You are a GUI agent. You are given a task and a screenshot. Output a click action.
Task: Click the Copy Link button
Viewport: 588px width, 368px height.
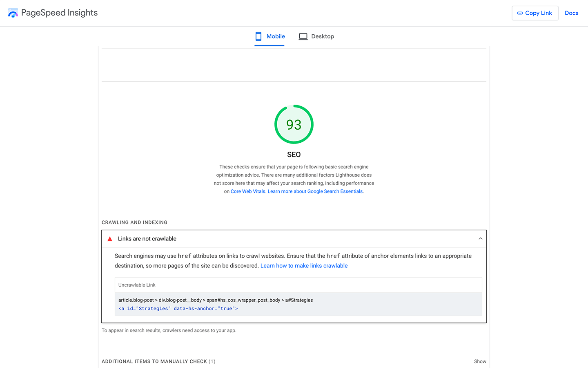[x=535, y=13]
